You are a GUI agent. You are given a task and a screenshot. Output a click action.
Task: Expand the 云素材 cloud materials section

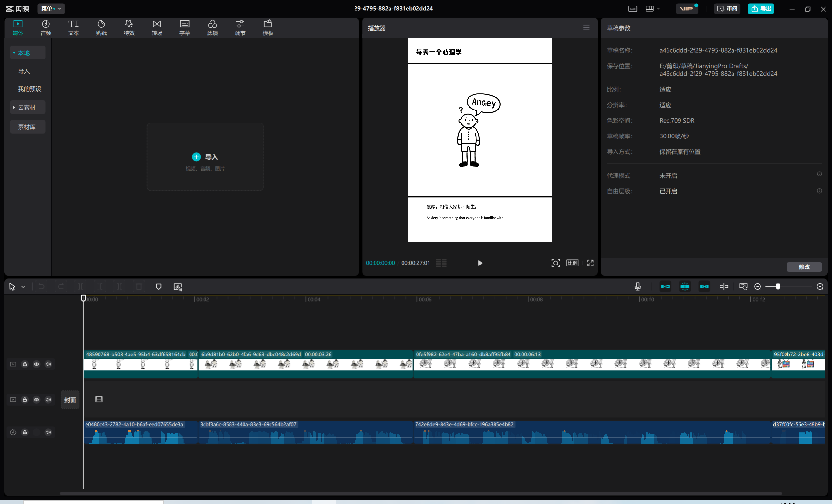[x=28, y=107]
